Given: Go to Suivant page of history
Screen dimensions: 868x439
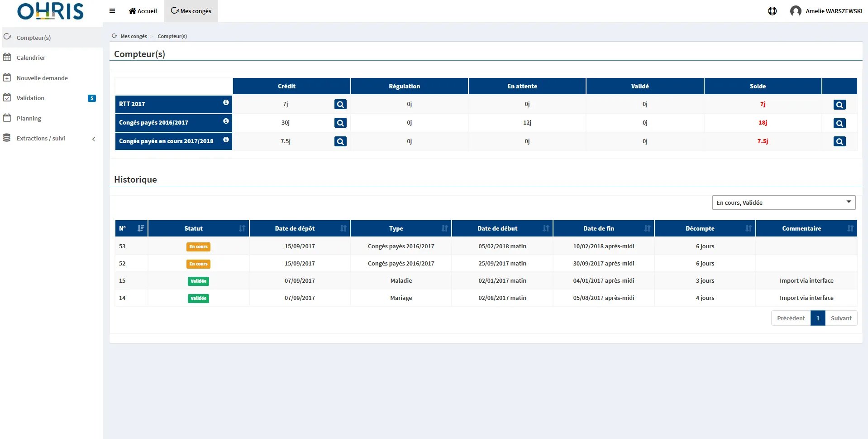Looking at the screenshot, I should [x=841, y=318].
